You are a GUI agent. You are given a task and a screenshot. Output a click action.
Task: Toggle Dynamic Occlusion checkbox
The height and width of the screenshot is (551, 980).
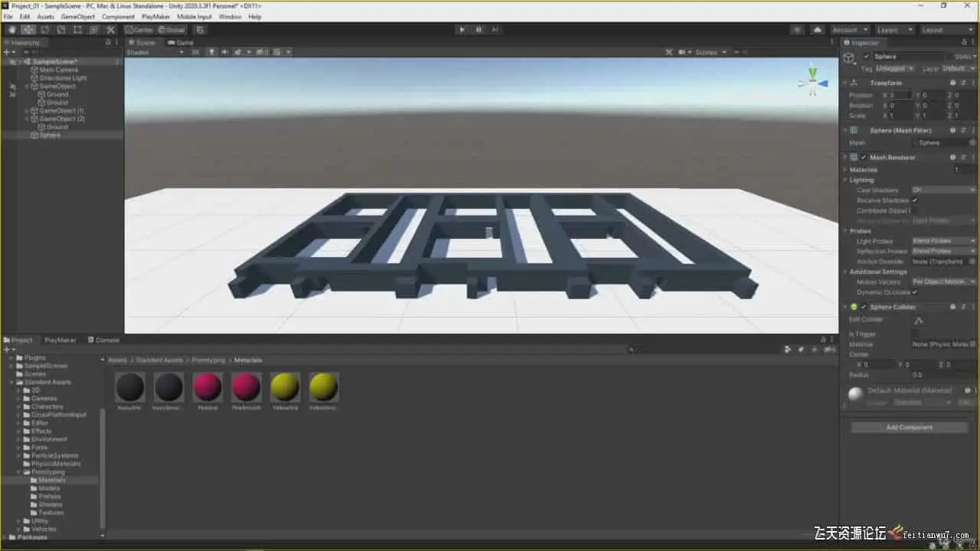pyautogui.click(x=914, y=292)
